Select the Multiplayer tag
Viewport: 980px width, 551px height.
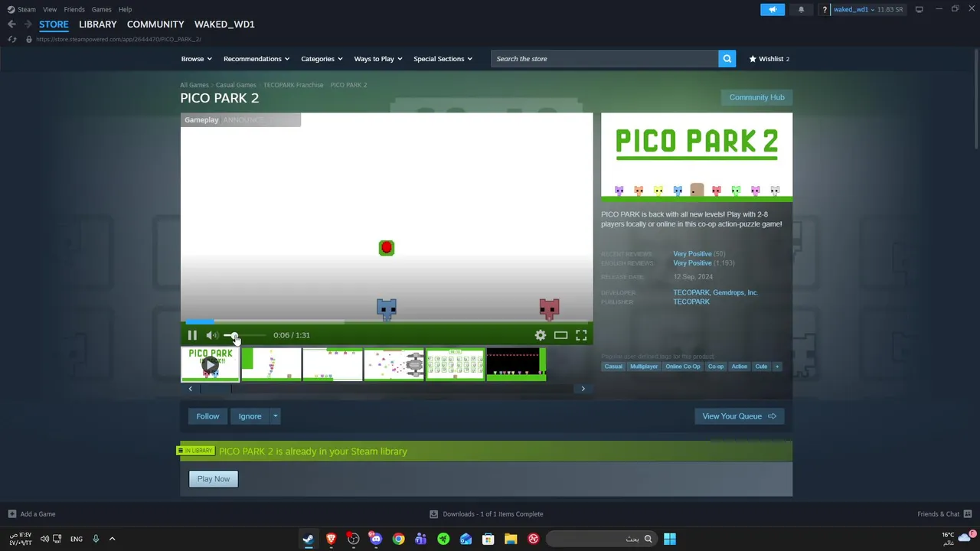644,367
